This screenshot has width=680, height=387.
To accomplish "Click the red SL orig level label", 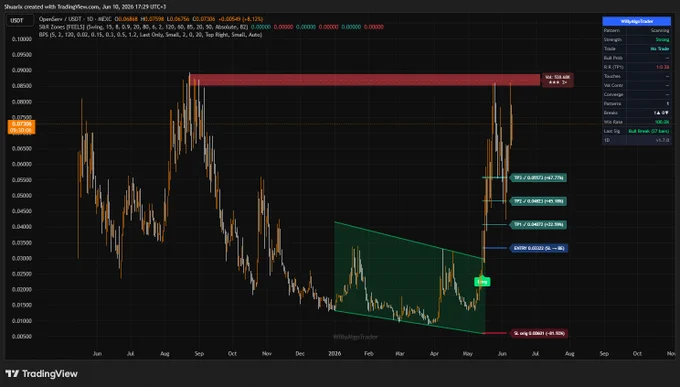I will coord(539,333).
